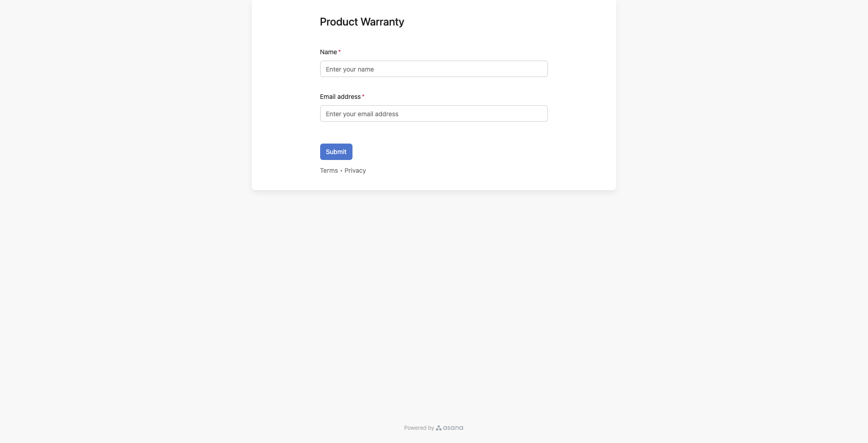Click the Powered by asana footer link

coord(433,428)
